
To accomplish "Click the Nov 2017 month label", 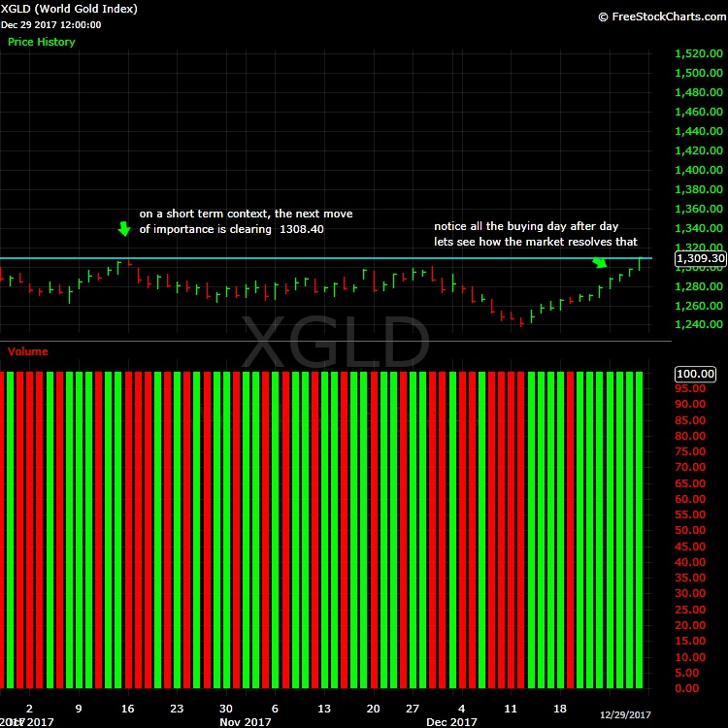I will (x=246, y=722).
